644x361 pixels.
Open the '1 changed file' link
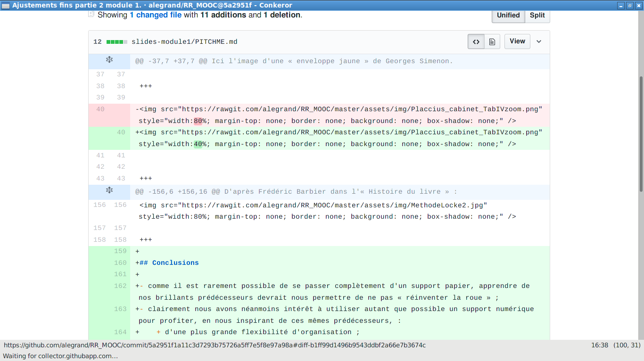(156, 15)
